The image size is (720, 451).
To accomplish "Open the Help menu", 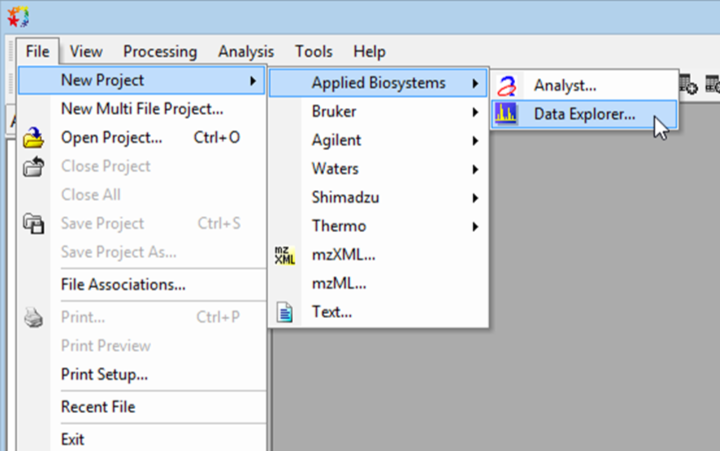I will click(x=369, y=51).
